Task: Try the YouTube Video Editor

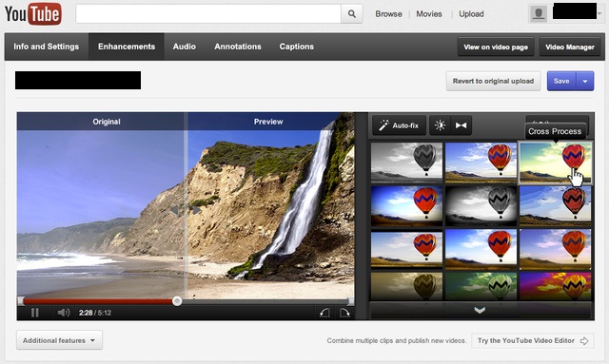Action: click(x=533, y=341)
